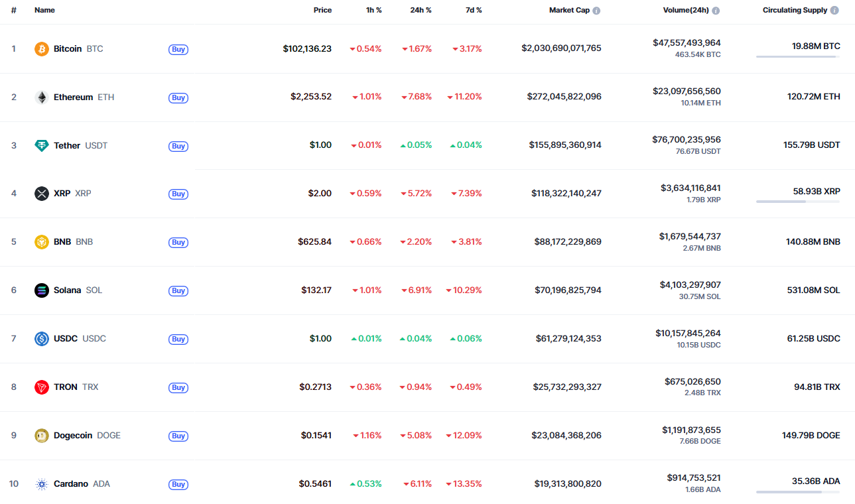The image size is (855, 504).
Task: Click the Volume(24h) info icon
Action: click(x=716, y=11)
